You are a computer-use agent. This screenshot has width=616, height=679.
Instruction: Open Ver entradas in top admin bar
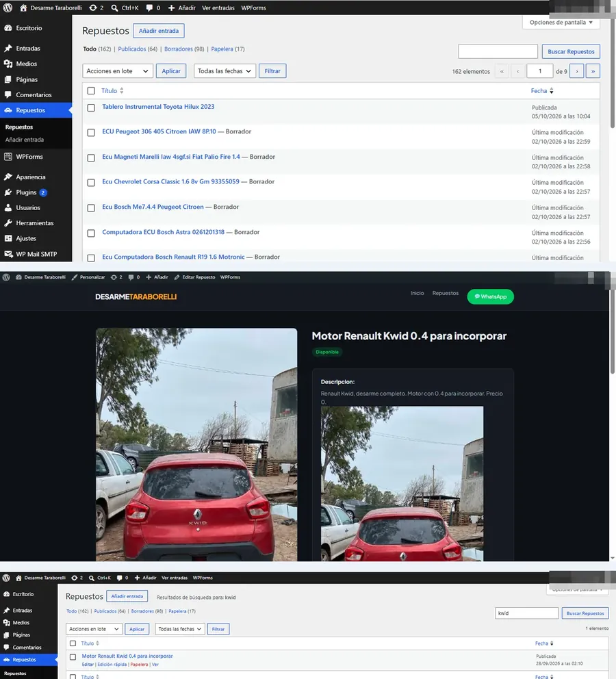[x=218, y=8]
